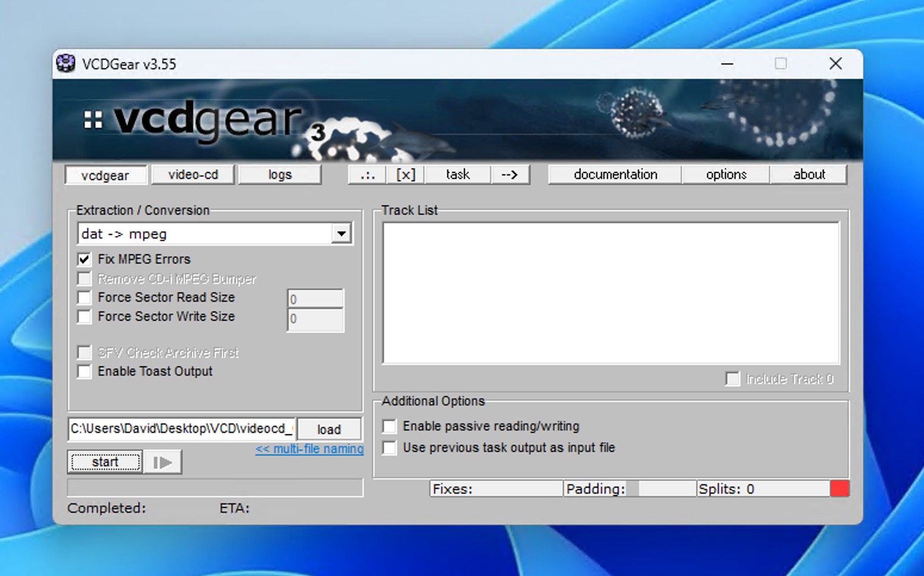Uncheck Fix MPEG Errors
Image resolution: width=924 pixels, height=576 pixels.
(x=84, y=259)
